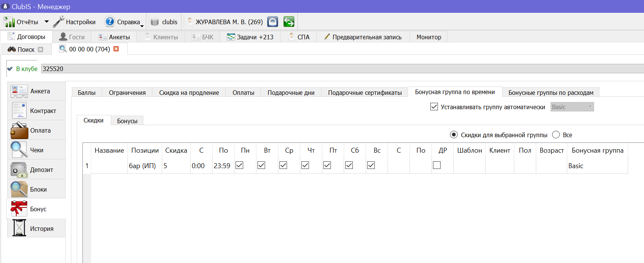Toggle the Сб checkbox in row 1
The height and width of the screenshot is (263, 644).
coord(349,165)
